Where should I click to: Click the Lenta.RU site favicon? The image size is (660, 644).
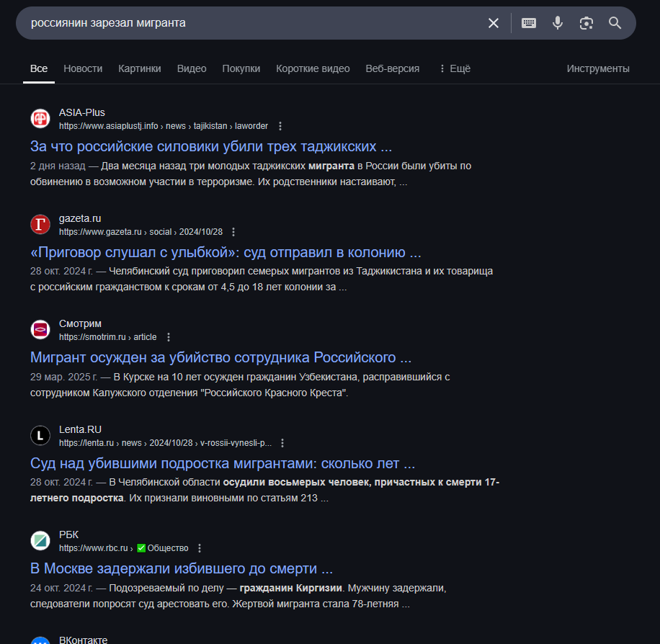point(40,435)
